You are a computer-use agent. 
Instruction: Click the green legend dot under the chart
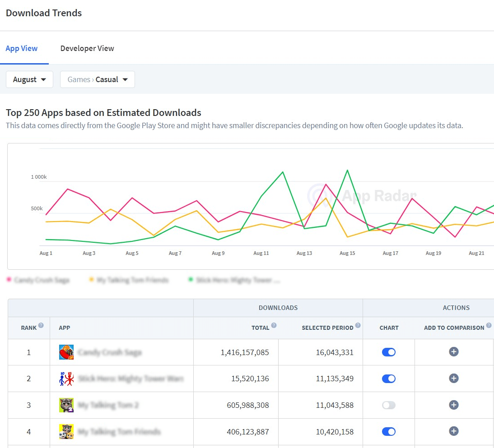click(191, 279)
